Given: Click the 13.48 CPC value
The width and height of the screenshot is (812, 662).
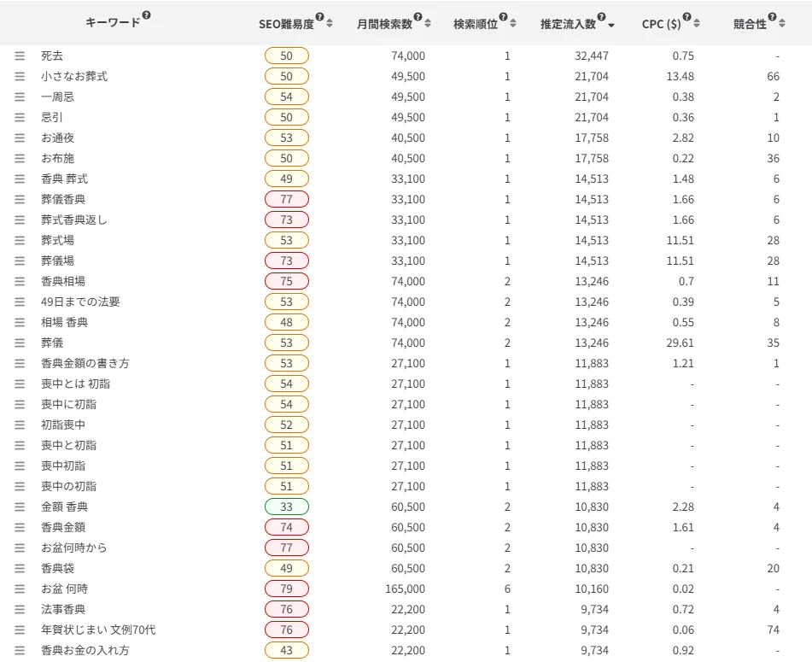Looking at the screenshot, I should [x=680, y=76].
